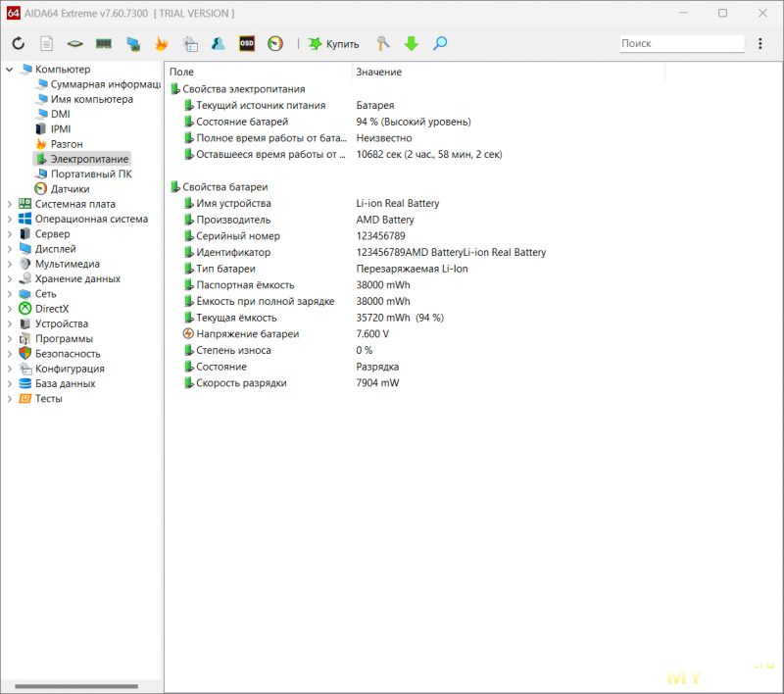Open the preferences tools icon
The width and height of the screenshot is (784, 694).
[x=383, y=43]
